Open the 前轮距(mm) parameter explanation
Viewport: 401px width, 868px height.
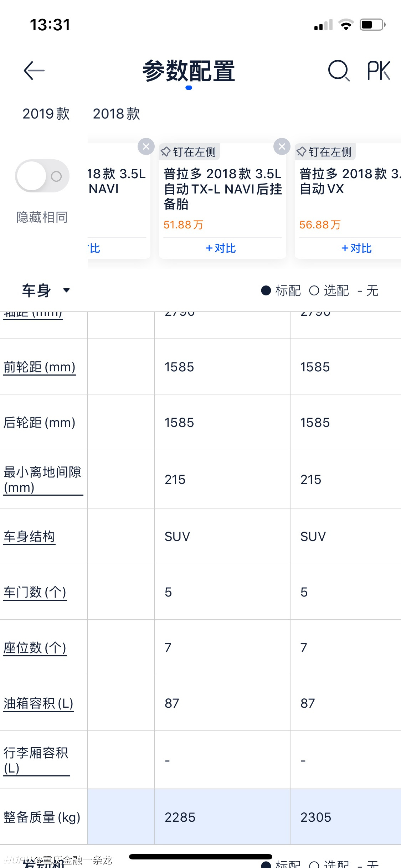point(40,367)
